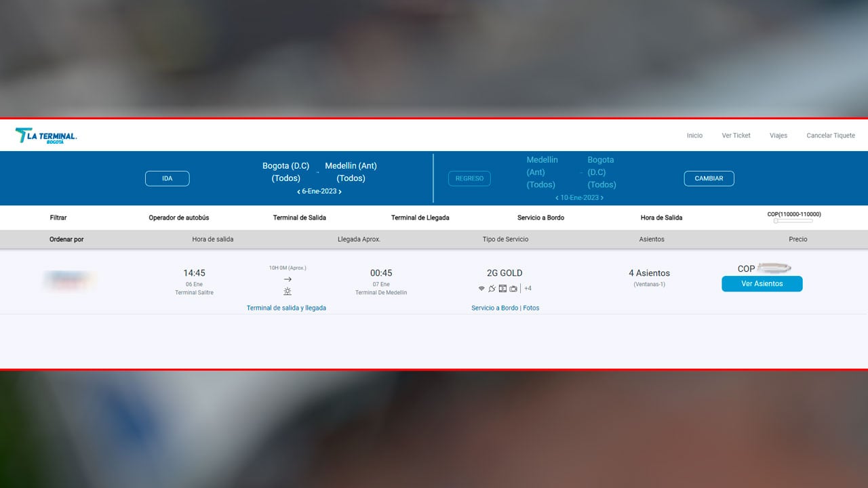Select the power outlet amenity icon
868x488 pixels.
(492, 287)
